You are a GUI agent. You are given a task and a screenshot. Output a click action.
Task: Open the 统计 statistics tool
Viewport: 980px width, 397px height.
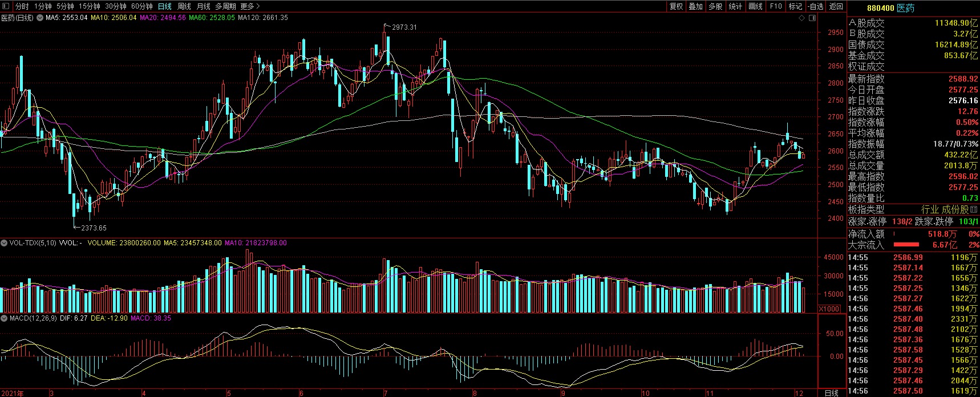[735, 6]
